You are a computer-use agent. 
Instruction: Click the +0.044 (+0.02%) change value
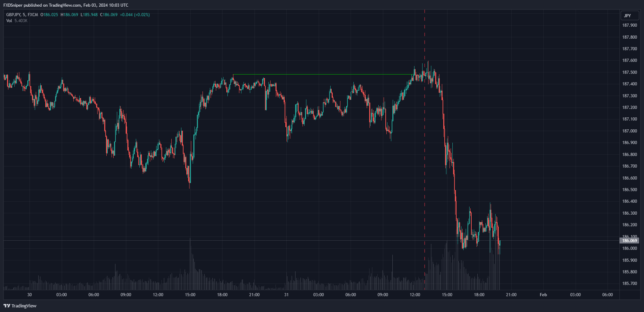[x=135, y=15]
